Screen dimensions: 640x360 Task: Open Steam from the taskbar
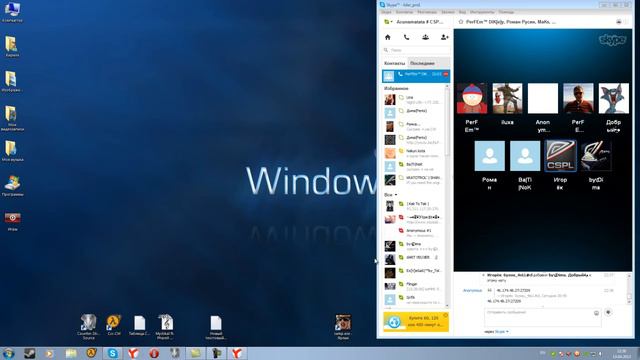pyautogui.click(x=30, y=353)
